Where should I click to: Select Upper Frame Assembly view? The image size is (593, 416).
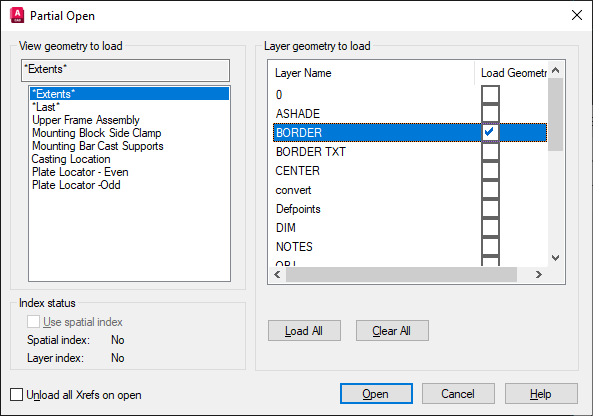[86, 120]
